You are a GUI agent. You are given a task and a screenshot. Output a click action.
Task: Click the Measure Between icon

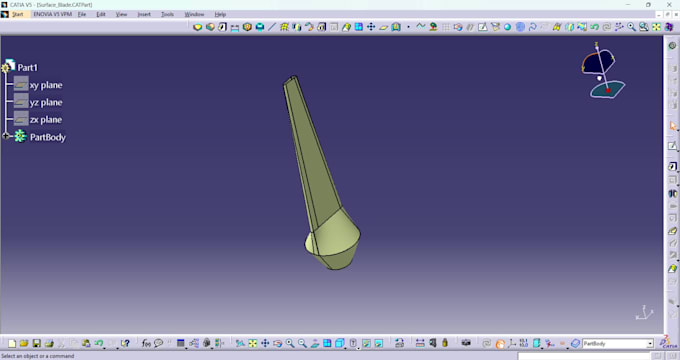pos(420,343)
